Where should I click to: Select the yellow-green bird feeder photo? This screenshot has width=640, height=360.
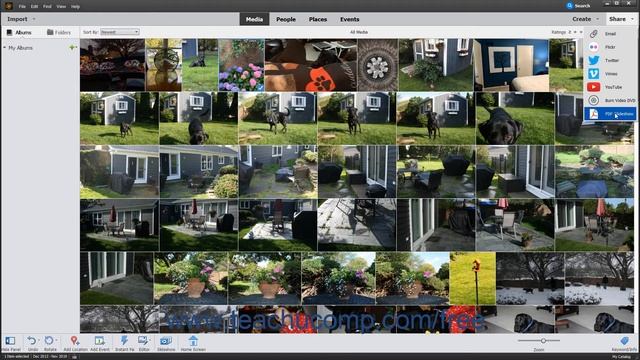click(473, 278)
